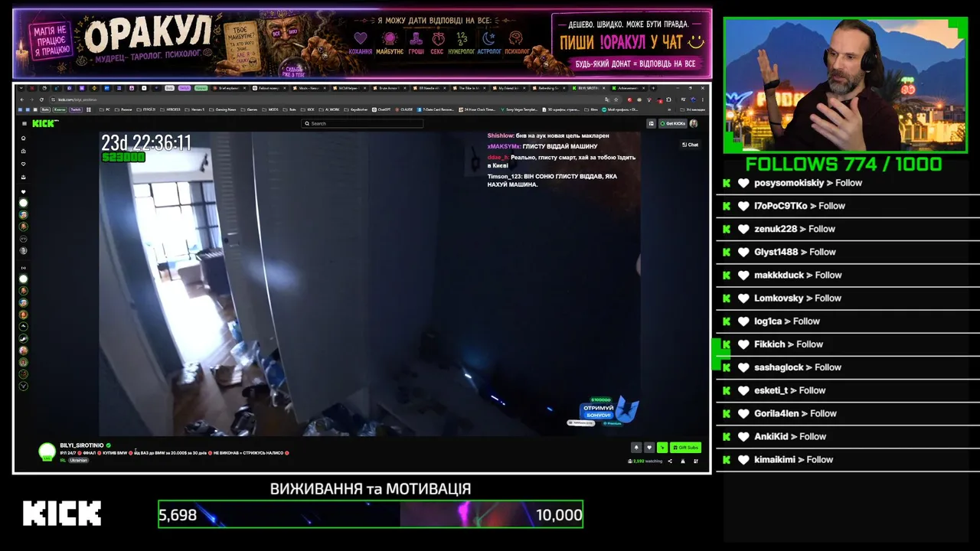
Task: Open the MODS bookmarks folder
Action: point(271,109)
